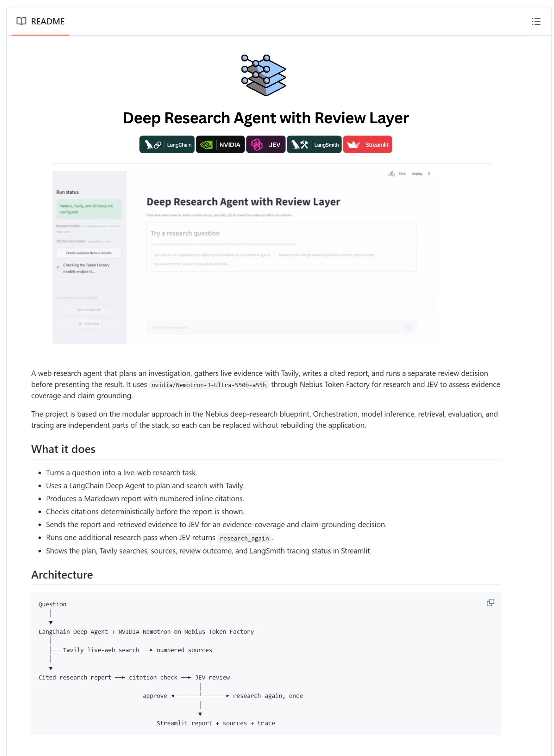Open the LangSmith badge
Viewport: 554px width, 756px height.
(314, 145)
